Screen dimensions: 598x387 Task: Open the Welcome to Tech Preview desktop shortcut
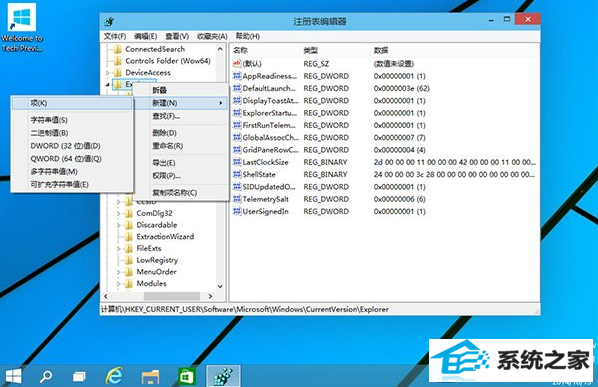(22, 27)
